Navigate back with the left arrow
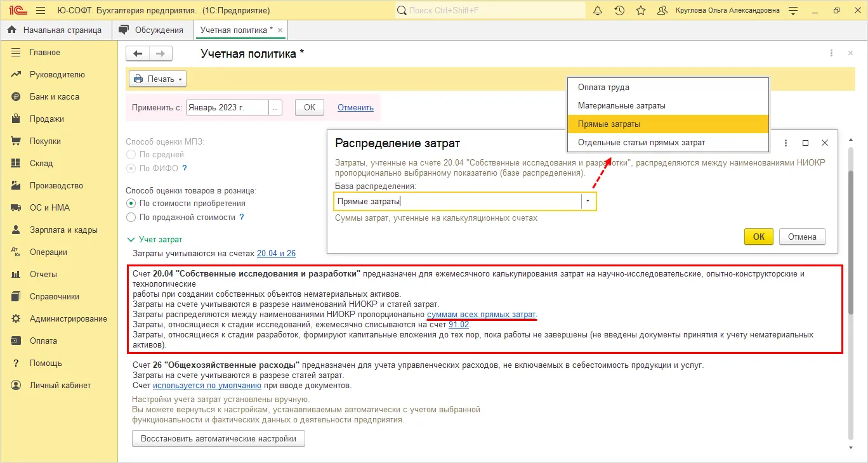The height and width of the screenshot is (463, 868). coord(138,54)
